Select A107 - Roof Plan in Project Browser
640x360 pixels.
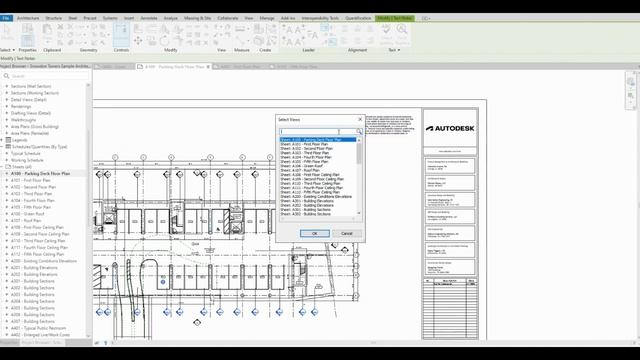click(x=26, y=220)
